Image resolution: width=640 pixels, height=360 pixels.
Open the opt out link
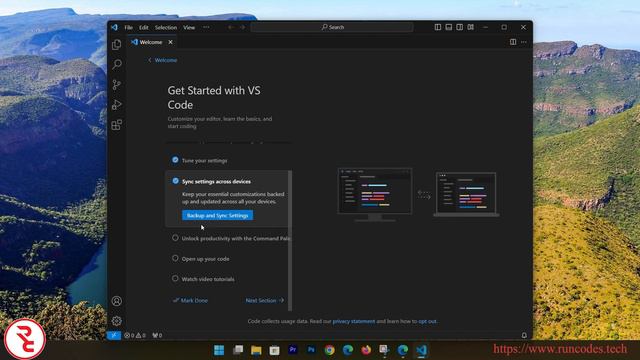point(427,321)
